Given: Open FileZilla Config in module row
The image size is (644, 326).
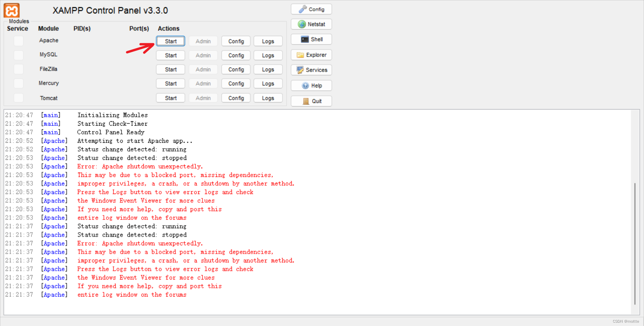Looking at the screenshot, I should pos(236,69).
